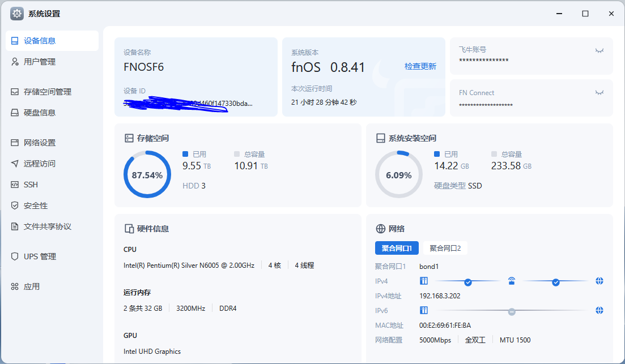
Task: Click the 网络设置 sidebar icon
Action: 15,143
